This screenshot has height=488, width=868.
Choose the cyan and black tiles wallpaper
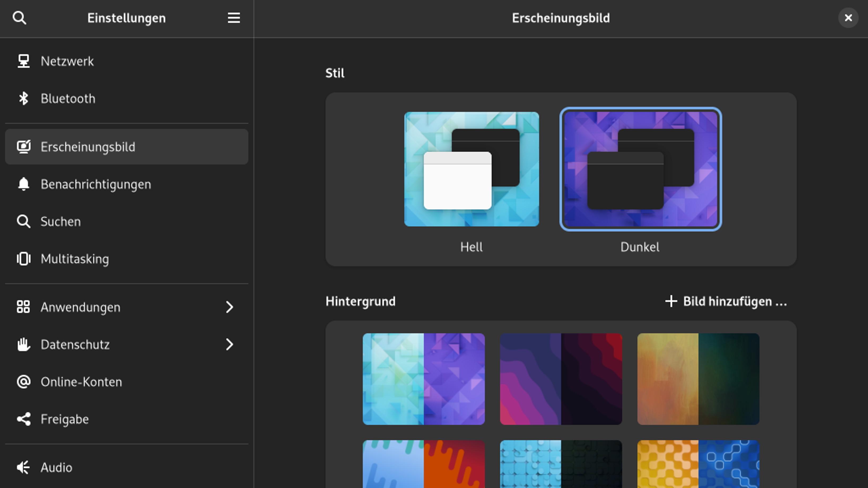561,464
